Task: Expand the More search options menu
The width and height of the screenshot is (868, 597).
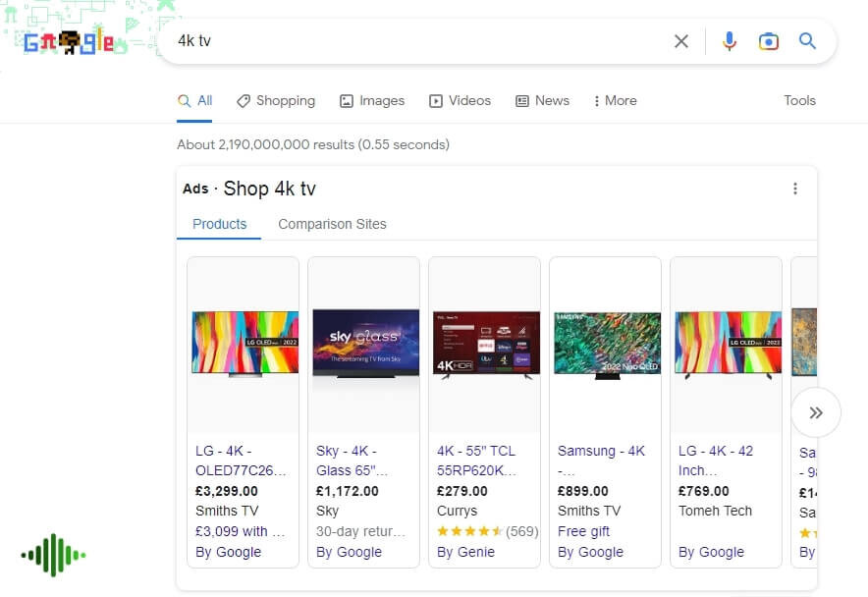Action: click(615, 101)
